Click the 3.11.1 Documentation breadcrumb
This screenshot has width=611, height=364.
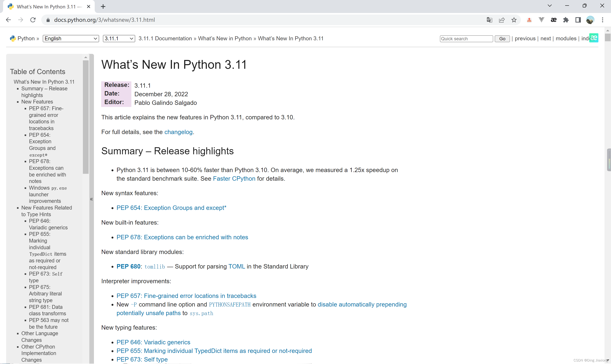click(x=165, y=39)
